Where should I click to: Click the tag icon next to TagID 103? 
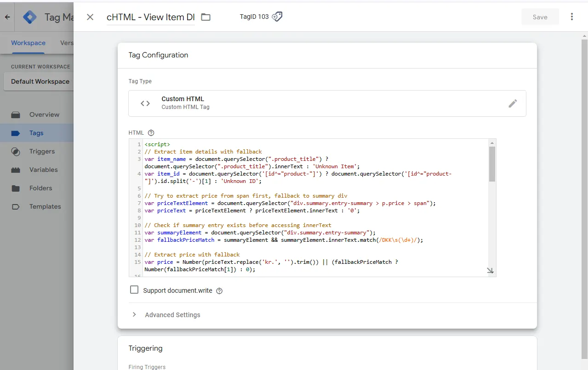(x=277, y=17)
